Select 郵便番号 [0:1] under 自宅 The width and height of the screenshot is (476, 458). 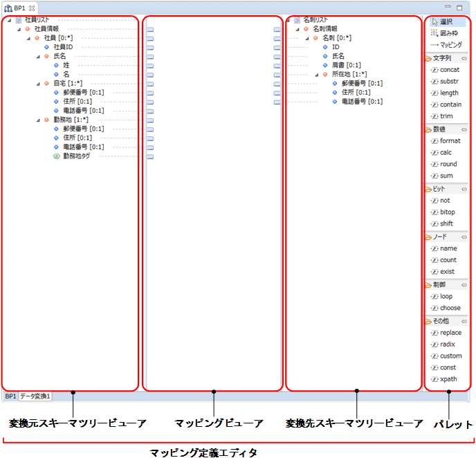[84, 93]
